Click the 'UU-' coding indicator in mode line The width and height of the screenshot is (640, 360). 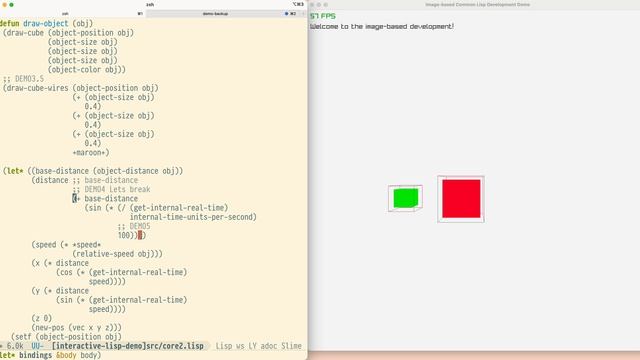point(38,346)
